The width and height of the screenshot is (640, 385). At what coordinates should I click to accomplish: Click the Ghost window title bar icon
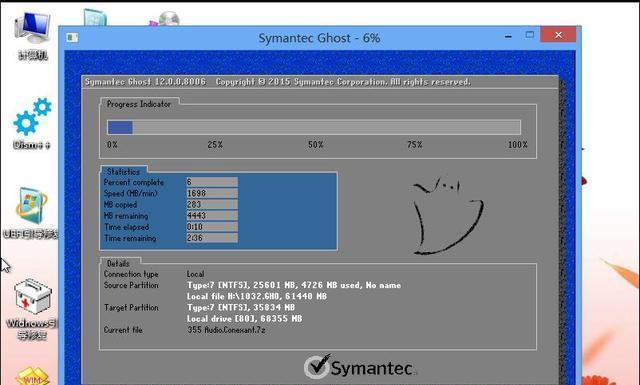[72, 38]
